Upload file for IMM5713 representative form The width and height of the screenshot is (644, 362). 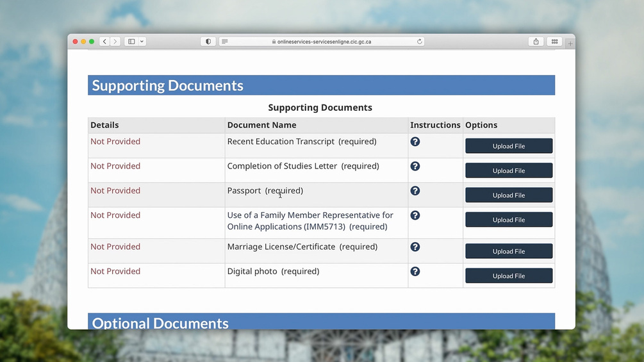pos(509,220)
